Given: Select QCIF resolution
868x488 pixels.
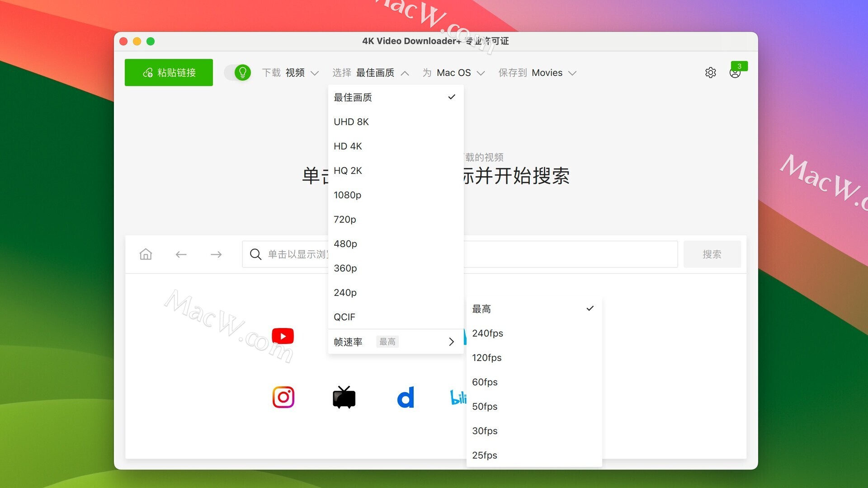Looking at the screenshot, I should tap(396, 317).
